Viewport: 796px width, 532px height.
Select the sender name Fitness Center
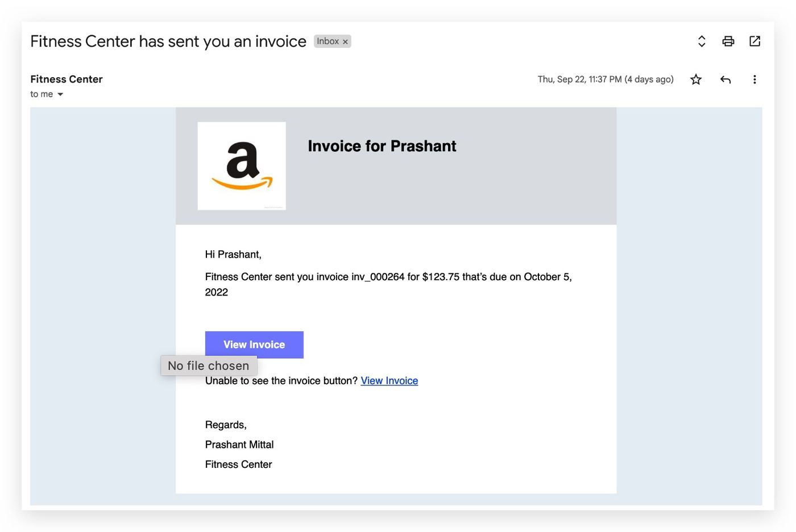[x=67, y=79]
